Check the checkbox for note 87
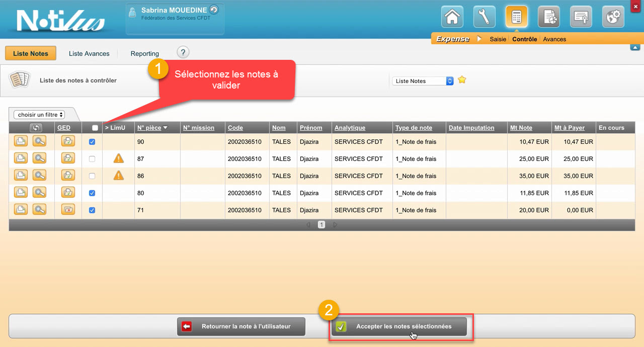The image size is (644, 347). tap(92, 159)
